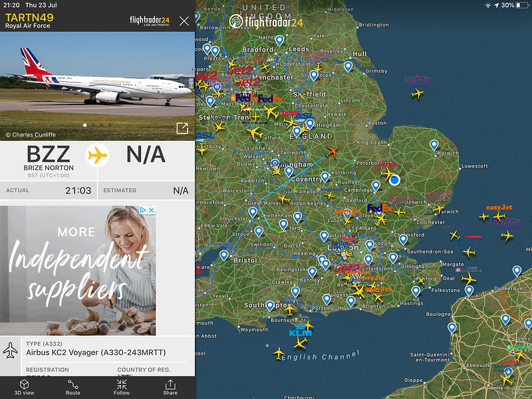Show the flight Route
Viewport: 532px width, 399px height.
72,387
